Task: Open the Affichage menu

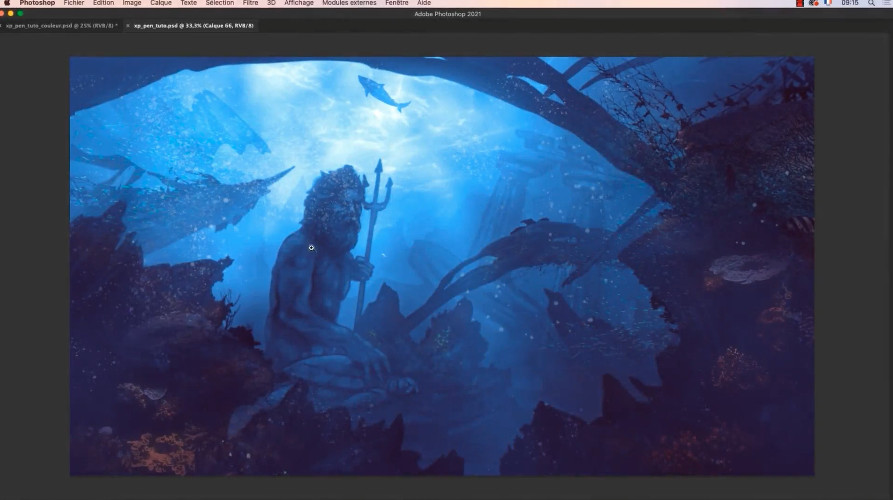Action: coord(299,3)
